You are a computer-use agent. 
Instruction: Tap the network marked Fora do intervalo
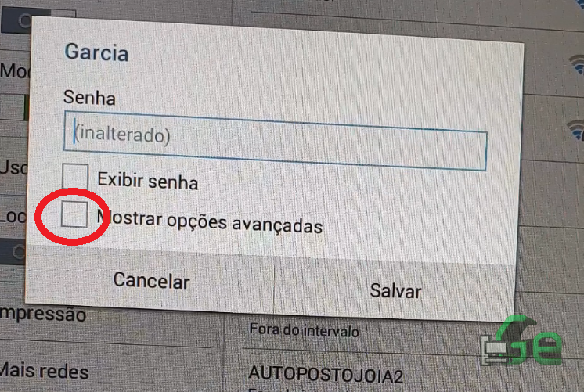pos(305,330)
